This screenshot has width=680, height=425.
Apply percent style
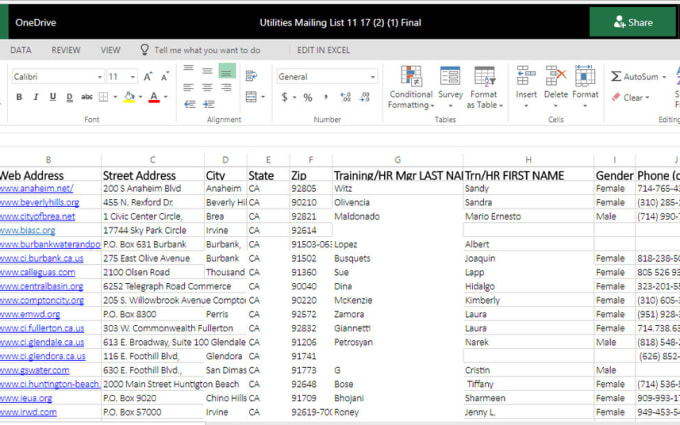point(307,97)
